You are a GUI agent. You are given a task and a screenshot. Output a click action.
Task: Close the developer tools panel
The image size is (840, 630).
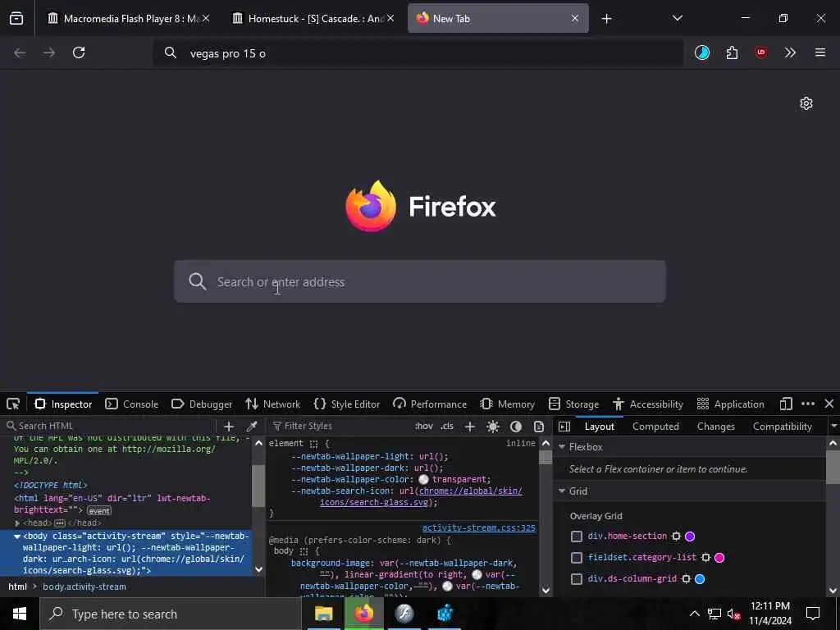829,404
